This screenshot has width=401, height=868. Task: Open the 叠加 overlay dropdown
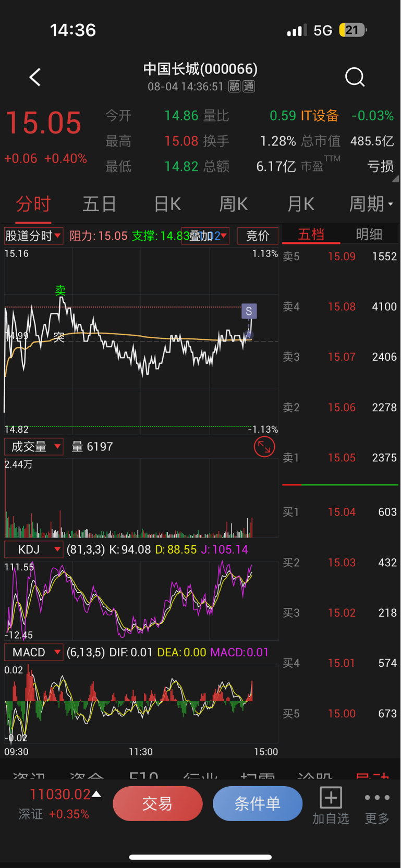pos(205,236)
